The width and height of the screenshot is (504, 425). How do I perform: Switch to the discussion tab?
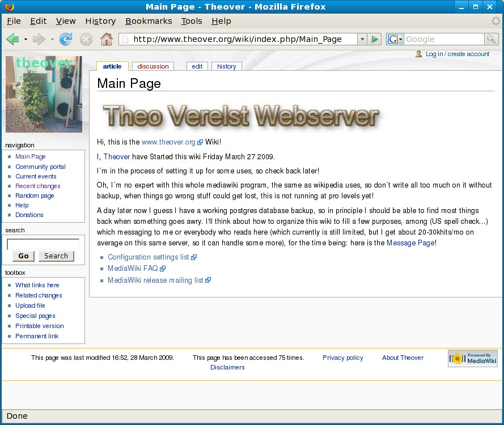coord(153,66)
